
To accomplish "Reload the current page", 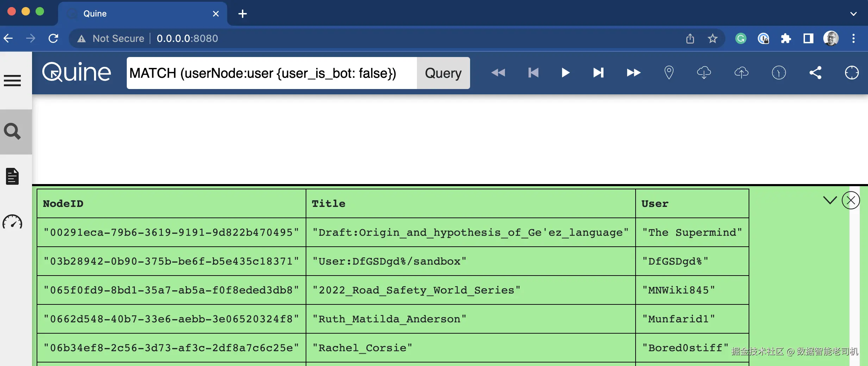I will (53, 38).
